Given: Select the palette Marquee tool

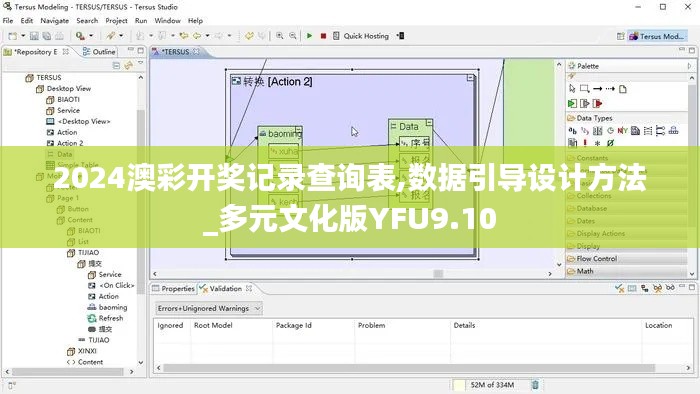Looking at the screenshot, I should point(584,89).
